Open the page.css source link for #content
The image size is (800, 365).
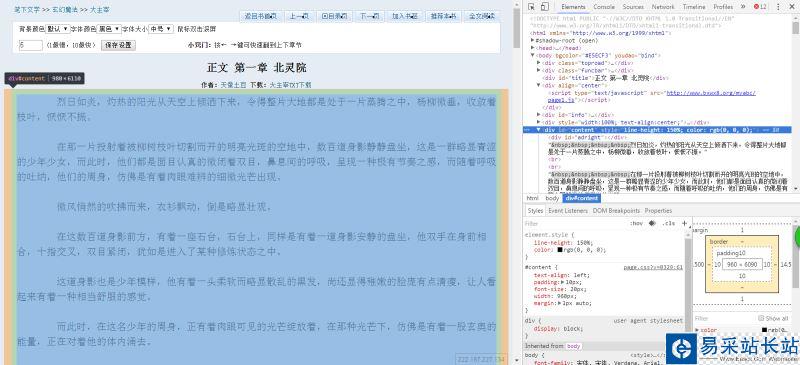click(653, 267)
